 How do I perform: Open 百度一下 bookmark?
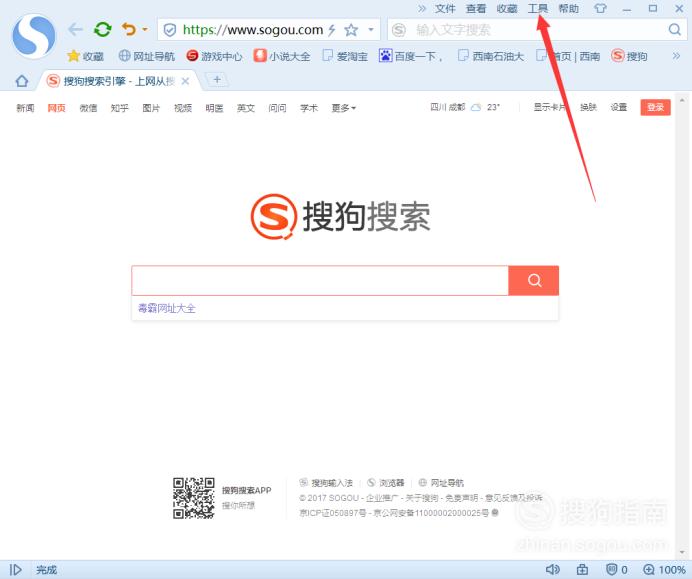411,56
